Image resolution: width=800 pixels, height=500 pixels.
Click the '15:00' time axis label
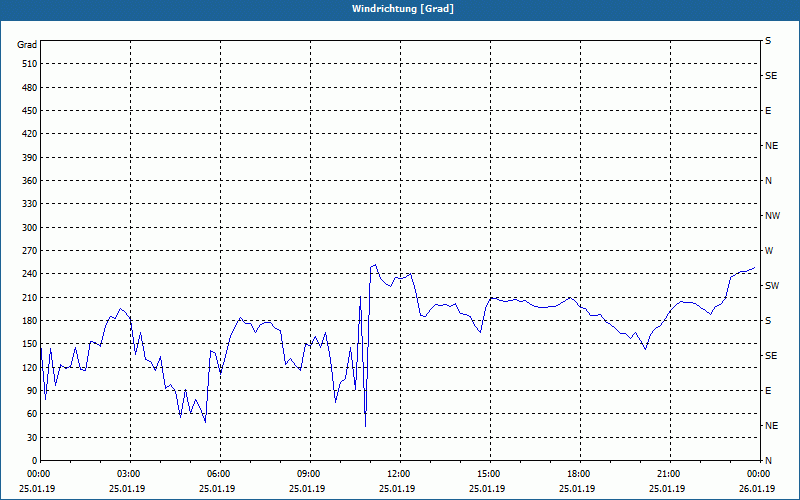[490, 474]
